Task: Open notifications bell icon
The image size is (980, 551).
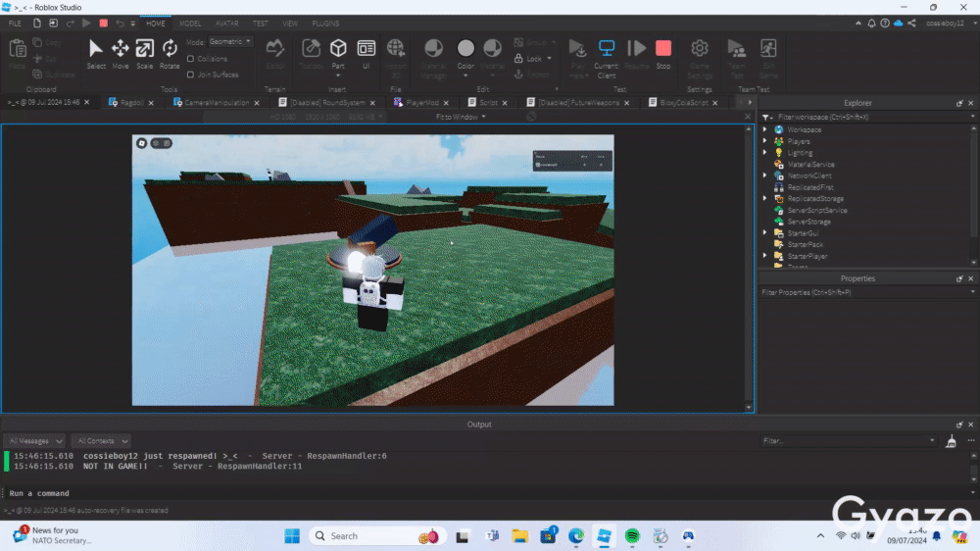Action: coord(871,24)
